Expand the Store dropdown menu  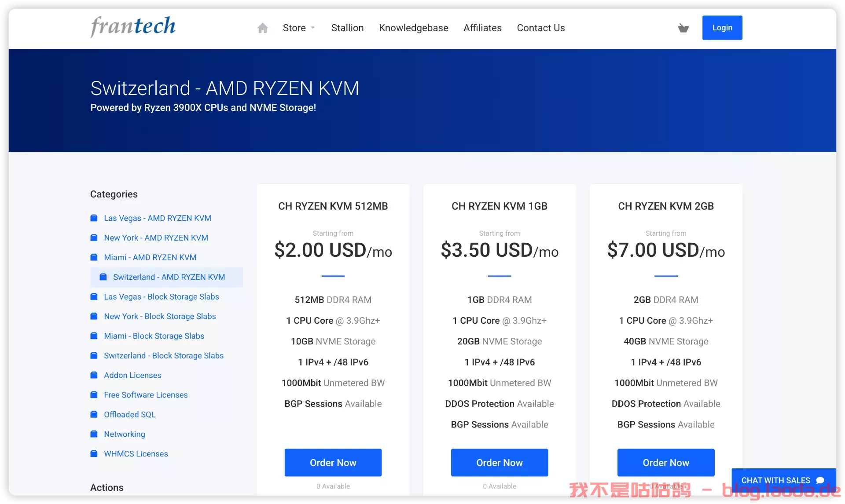(x=294, y=28)
